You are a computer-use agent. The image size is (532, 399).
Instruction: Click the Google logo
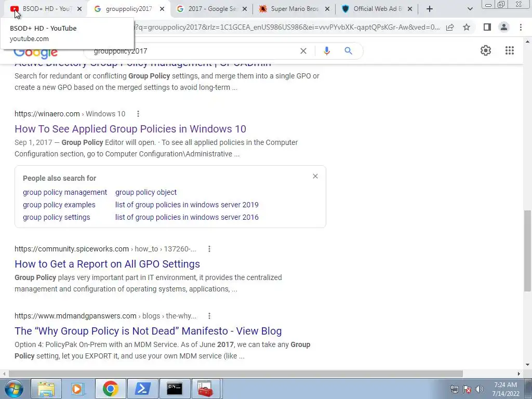tap(36, 52)
